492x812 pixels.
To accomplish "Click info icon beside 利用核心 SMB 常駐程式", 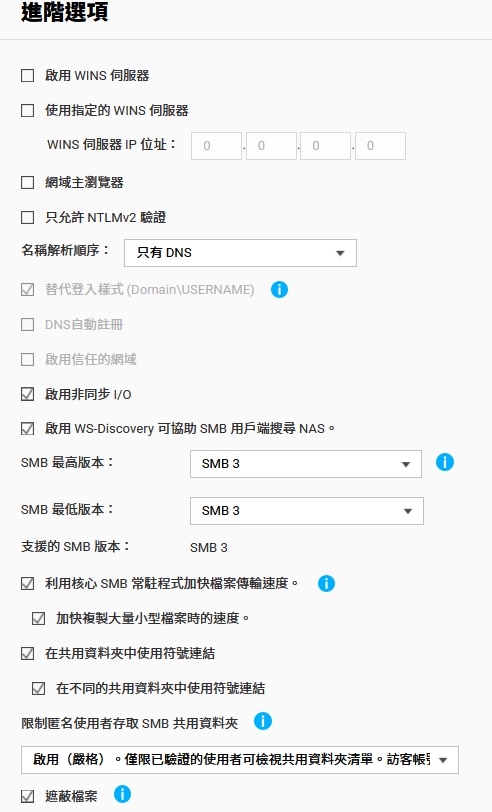I will [326, 584].
